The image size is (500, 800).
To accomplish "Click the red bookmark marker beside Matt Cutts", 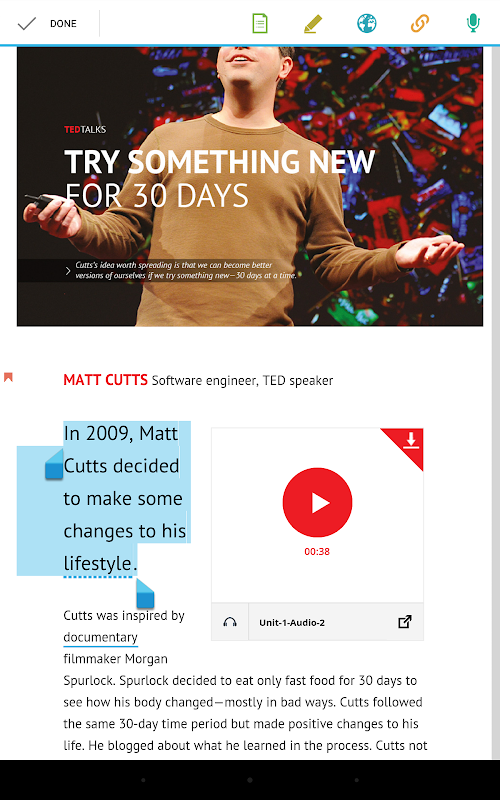I will tap(8, 378).
